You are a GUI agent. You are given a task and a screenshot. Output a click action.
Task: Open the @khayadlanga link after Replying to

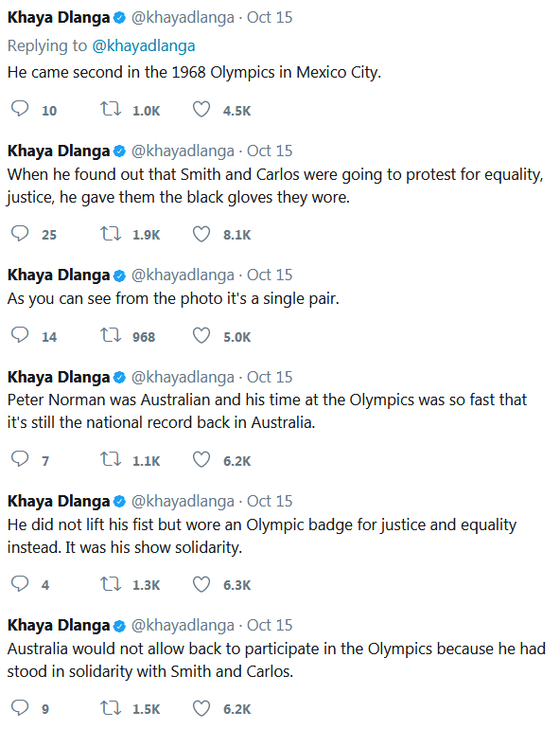coord(144,45)
